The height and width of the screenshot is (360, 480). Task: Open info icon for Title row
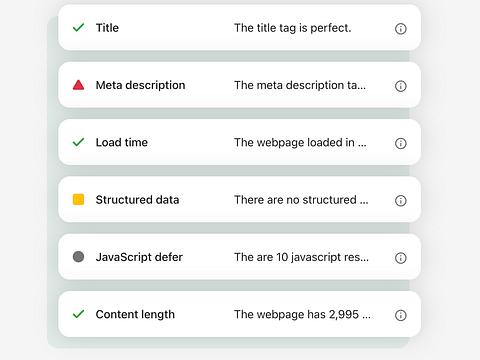click(400, 29)
